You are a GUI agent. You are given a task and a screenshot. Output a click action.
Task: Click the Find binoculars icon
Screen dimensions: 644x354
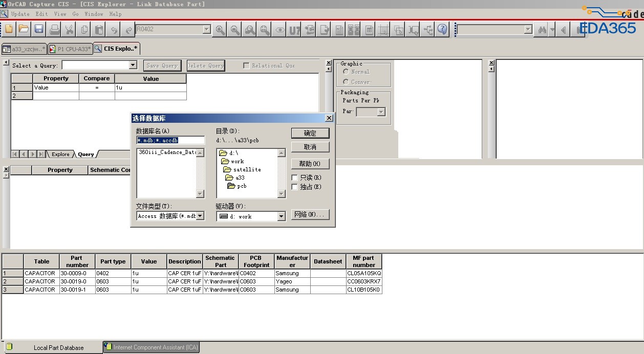(x=542, y=30)
